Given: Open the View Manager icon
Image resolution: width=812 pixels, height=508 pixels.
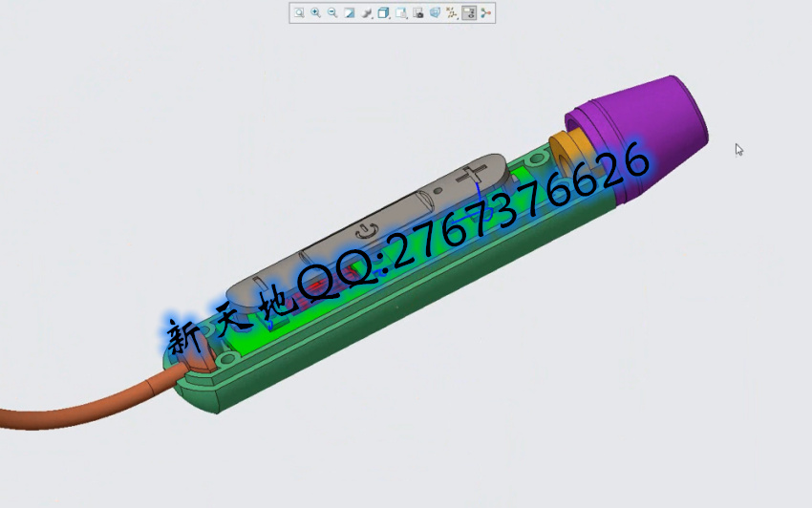Looking at the screenshot, I should click(418, 13).
